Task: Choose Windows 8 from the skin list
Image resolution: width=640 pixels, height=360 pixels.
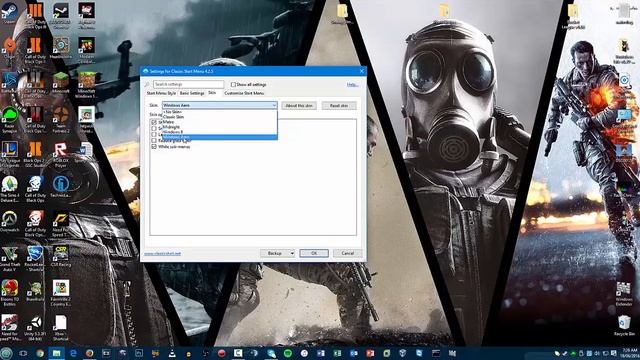Action: pyautogui.click(x=220, y=132)
